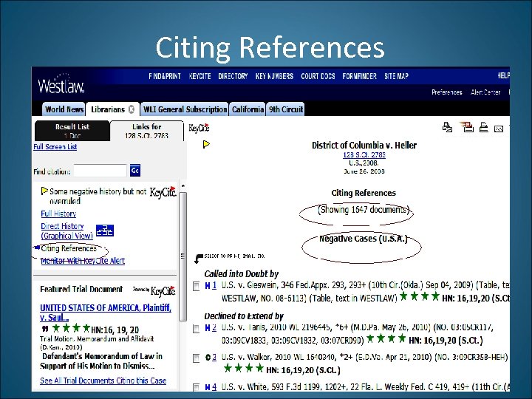
Task: Check the box for U.S. v. Walker
Action: (x=196, y=358)
